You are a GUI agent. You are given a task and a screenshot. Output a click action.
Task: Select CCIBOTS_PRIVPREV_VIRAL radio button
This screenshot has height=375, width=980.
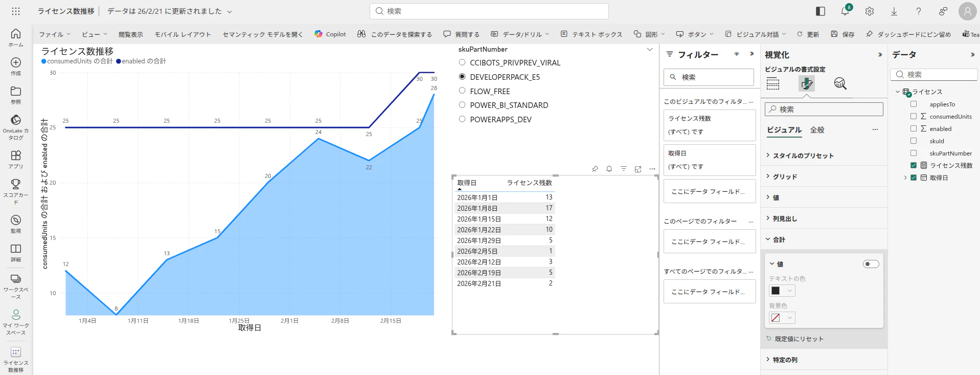(x=462, y=62)
